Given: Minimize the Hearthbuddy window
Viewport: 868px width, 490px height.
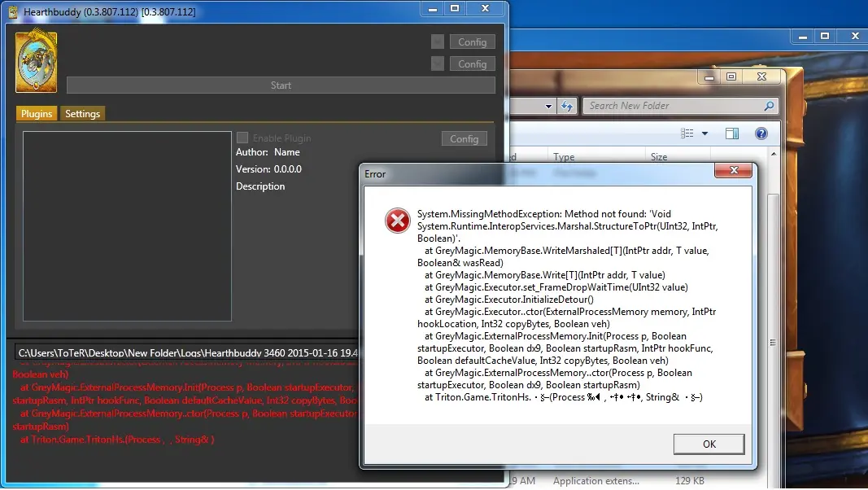Looking at the screenshot, I should pyautogui.click(x=433, y=9).
